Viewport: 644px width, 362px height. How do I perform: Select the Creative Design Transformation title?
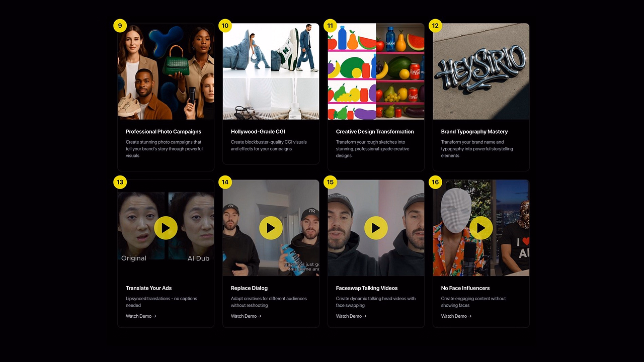pyautogui.click(x=375, y=132)
